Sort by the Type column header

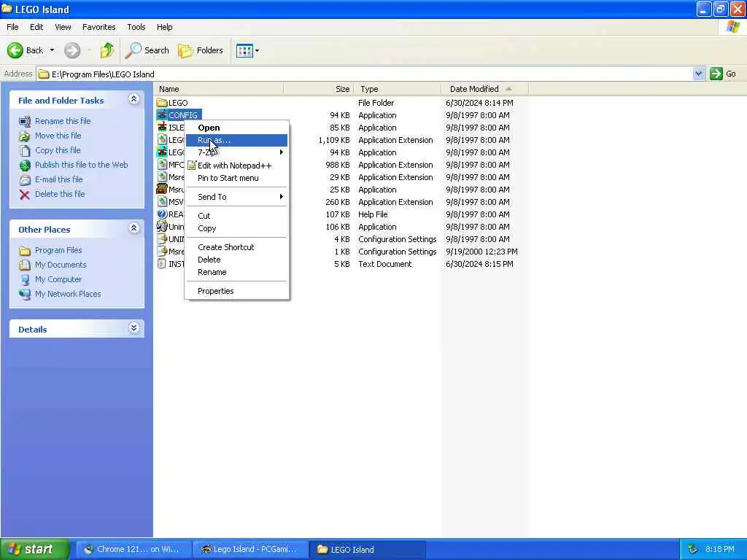tap(398, 89)
